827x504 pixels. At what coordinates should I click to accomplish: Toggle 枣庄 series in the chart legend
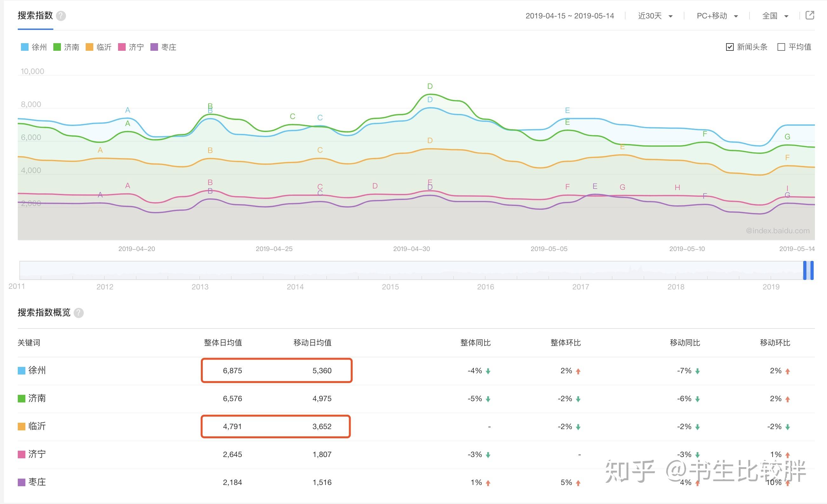tap(163, 47)
